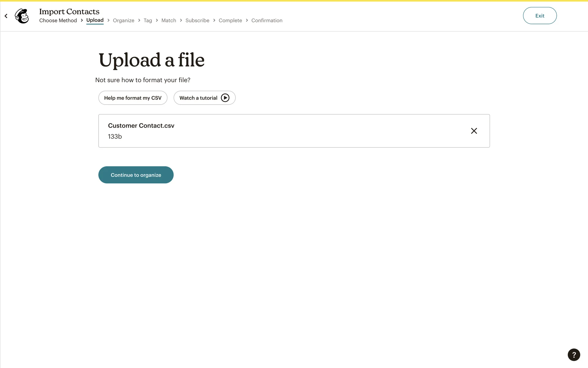588x368 pixels.
Task: Select the Confirmation step
Action: 267,21
